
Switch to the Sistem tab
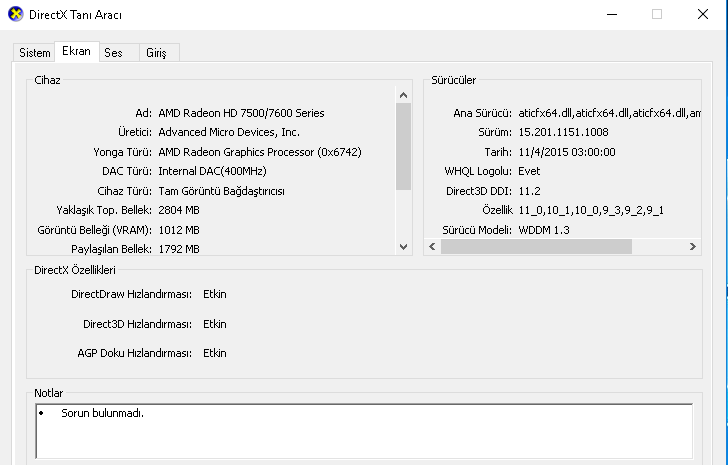(34, 52)
